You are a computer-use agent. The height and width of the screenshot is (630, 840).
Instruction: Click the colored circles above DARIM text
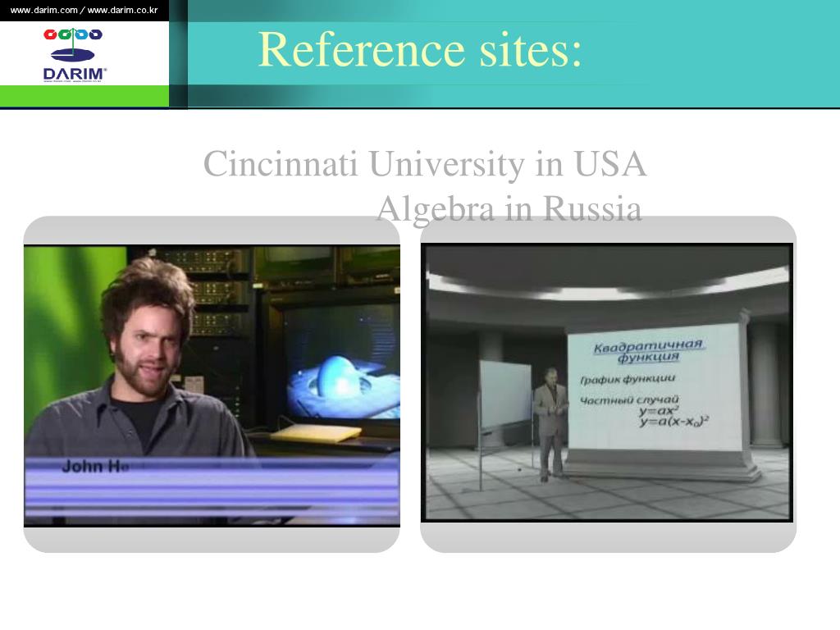73,34
